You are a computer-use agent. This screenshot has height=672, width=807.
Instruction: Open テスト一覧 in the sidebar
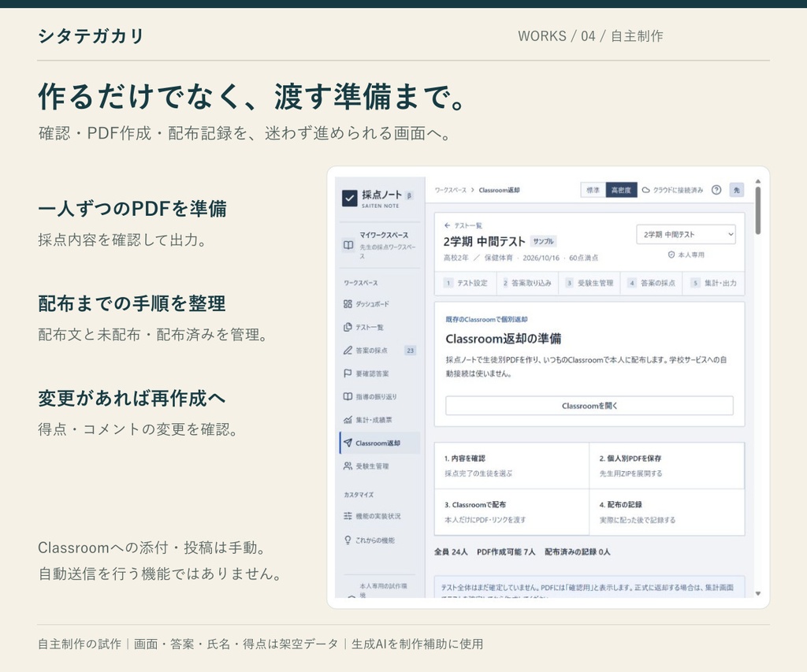point(380,327)
